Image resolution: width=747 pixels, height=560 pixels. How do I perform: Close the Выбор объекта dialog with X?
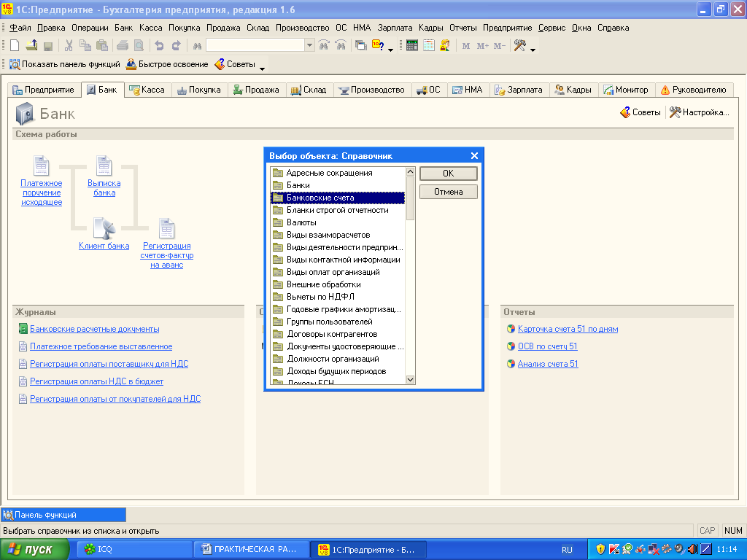474,156
